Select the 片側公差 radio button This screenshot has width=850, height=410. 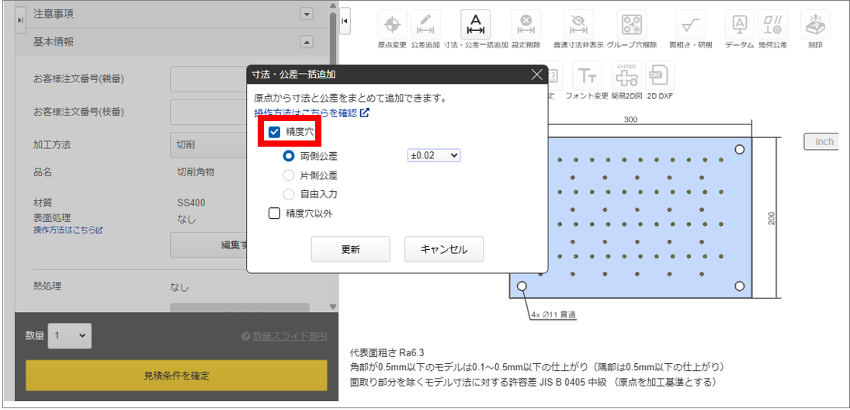290,174
